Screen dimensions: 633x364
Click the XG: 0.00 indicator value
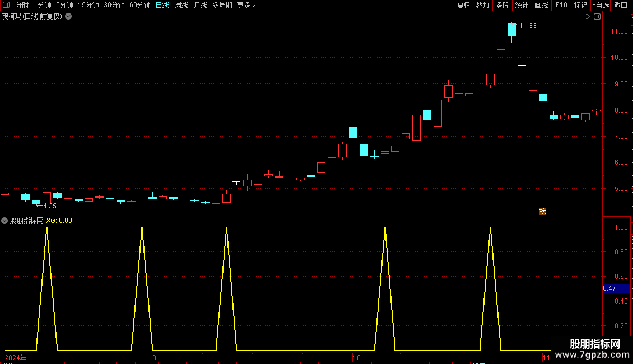click(x=59, y=221)
